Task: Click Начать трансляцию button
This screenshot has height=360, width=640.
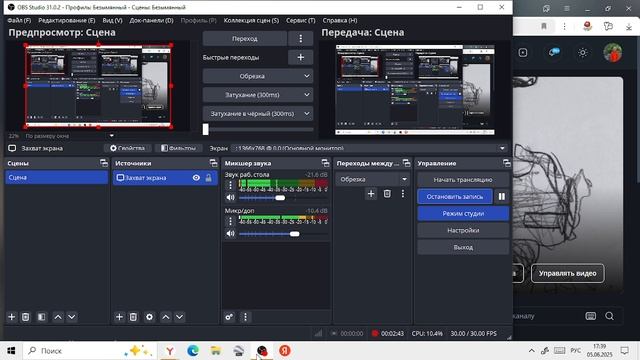Action: click(x=463, y=180)
